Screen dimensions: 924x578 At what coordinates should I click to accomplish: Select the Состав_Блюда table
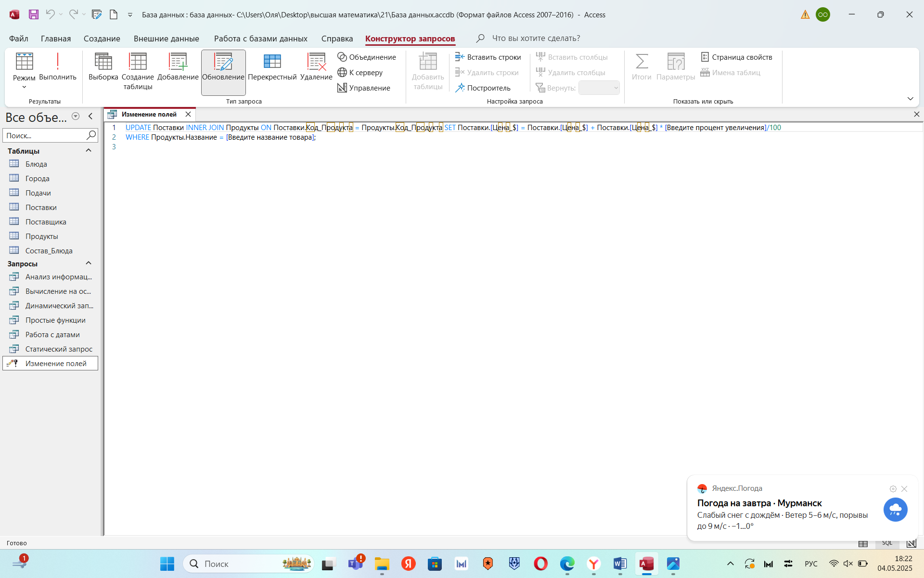[x=50, y=250]
